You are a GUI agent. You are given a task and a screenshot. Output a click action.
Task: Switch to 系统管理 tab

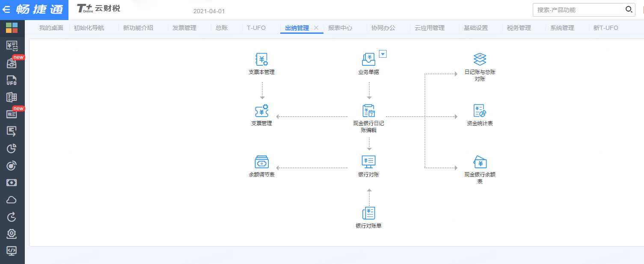coord(562,28)
